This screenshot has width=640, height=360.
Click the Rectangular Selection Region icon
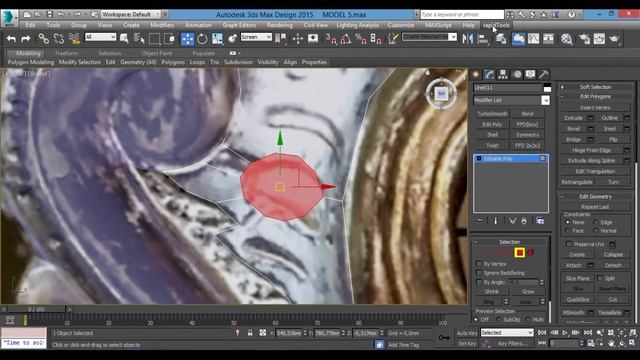pos(154,39)
